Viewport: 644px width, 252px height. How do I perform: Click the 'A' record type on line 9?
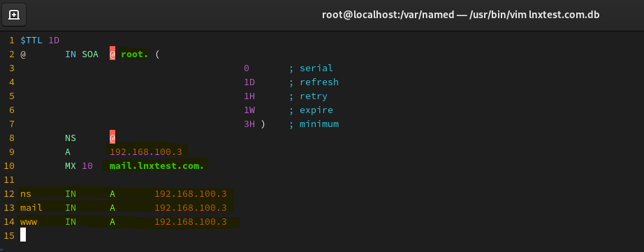click(x=68, y=152)
